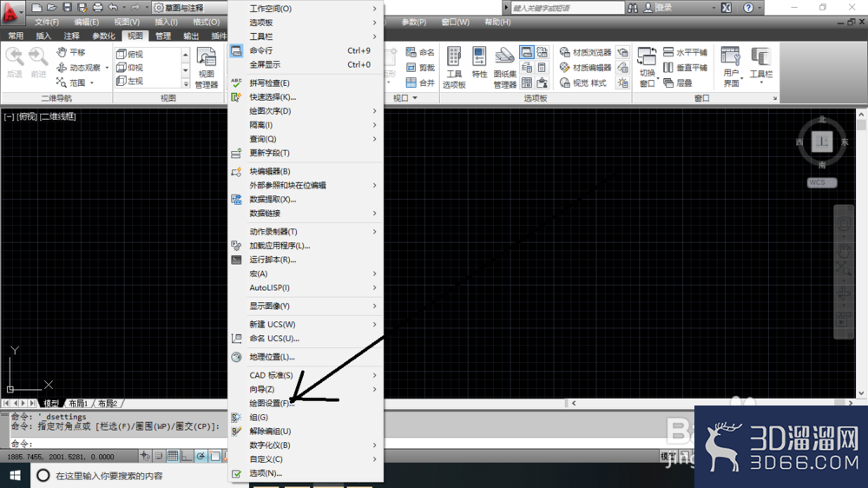
Task: Toggle the command line palette button in ribbon
Action: point(527,52)
